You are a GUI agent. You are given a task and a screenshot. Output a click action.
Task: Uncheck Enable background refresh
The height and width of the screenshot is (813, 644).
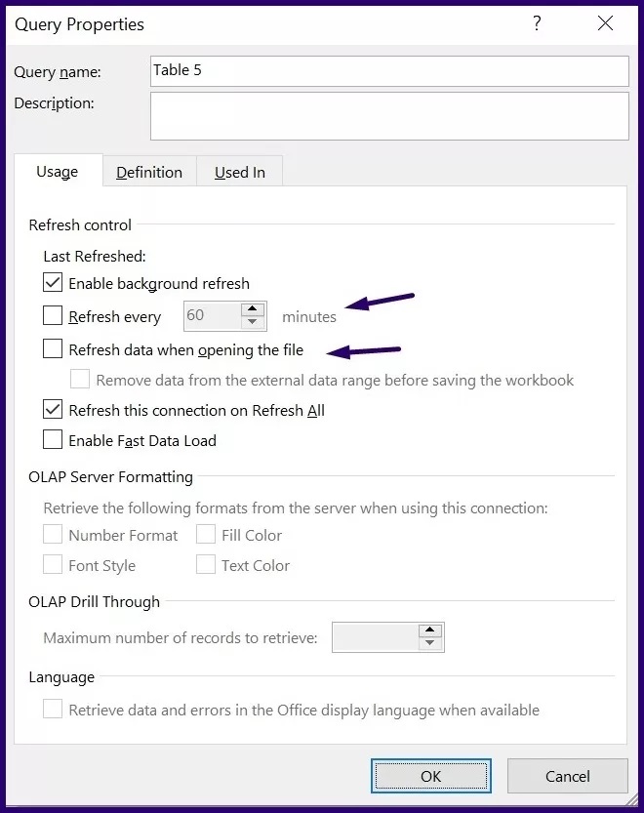pos(53,283)
